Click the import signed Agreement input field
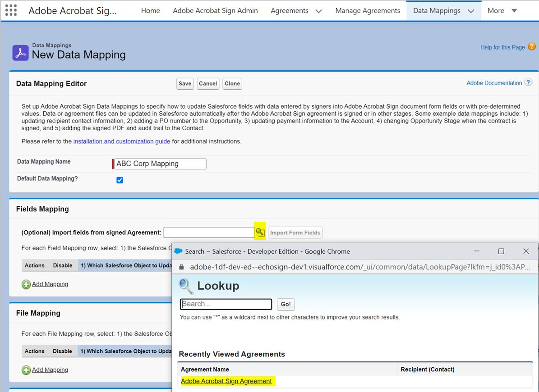 coord(209,232)
